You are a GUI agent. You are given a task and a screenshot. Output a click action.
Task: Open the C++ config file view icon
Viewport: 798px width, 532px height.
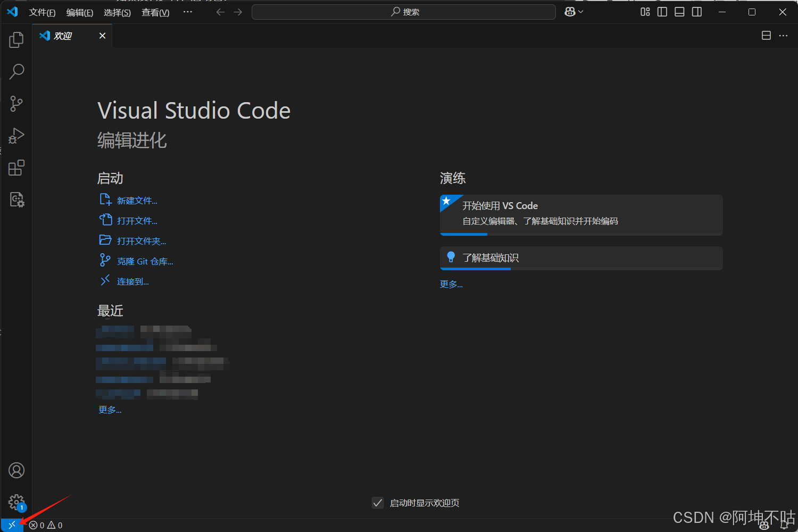coord(16,199)
